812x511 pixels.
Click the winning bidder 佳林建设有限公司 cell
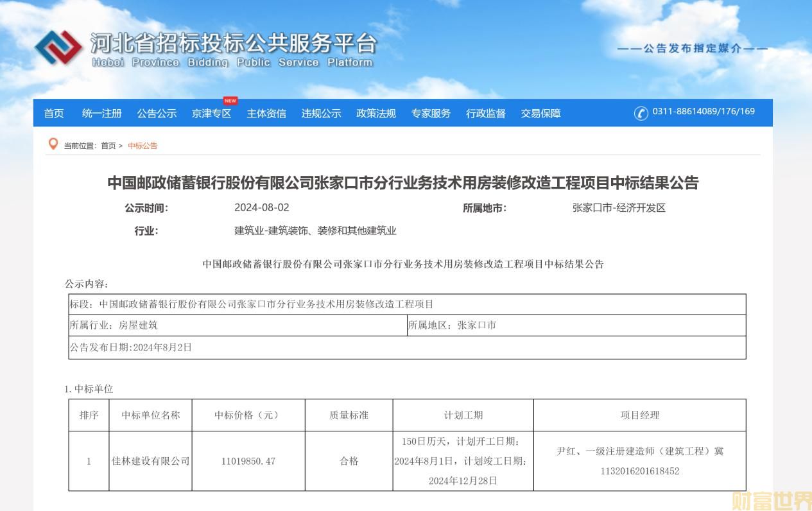[151, 461]
